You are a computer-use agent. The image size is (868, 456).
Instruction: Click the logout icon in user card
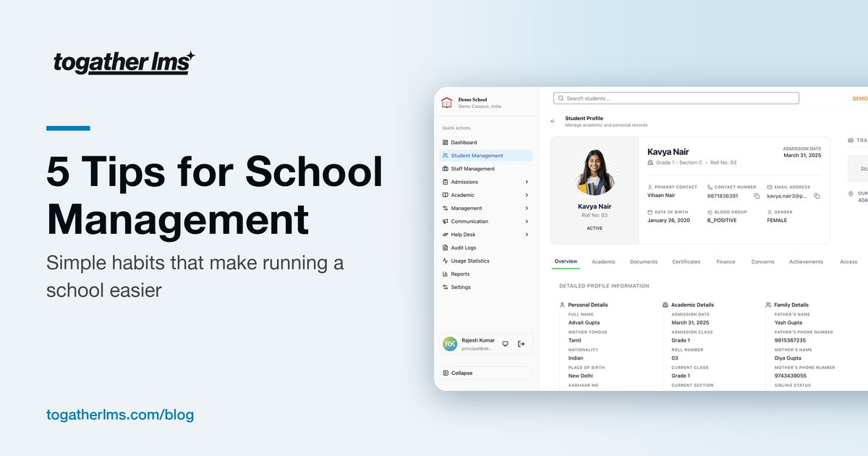point(521,344)
